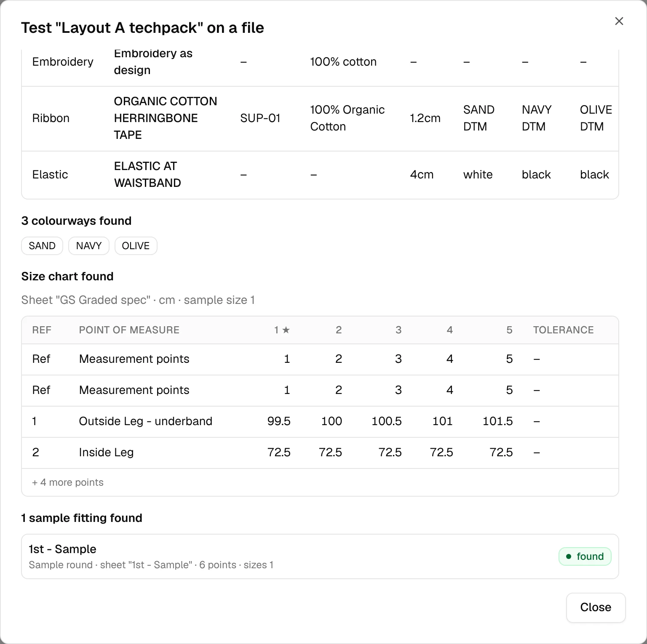Click the POINT OF MEASURE column header

click(x=129, y=330)
